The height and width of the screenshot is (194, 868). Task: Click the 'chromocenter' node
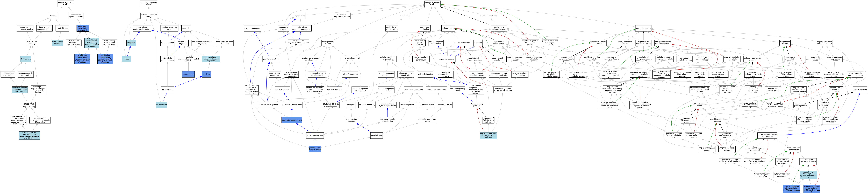[x=188, y=74]
